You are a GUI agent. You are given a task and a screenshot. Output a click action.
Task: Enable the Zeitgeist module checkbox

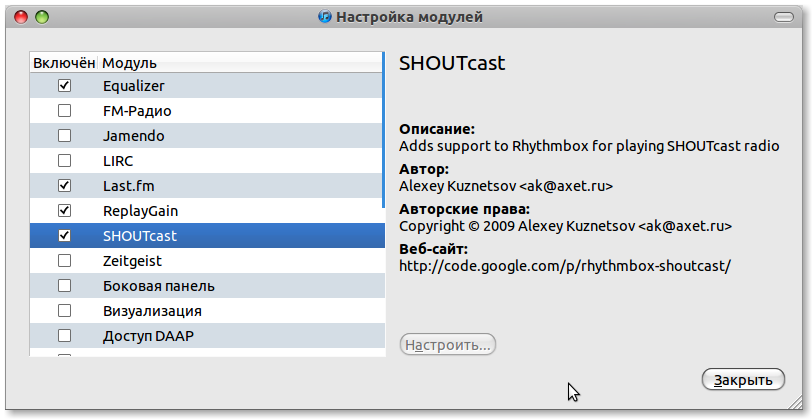[64, 261]
